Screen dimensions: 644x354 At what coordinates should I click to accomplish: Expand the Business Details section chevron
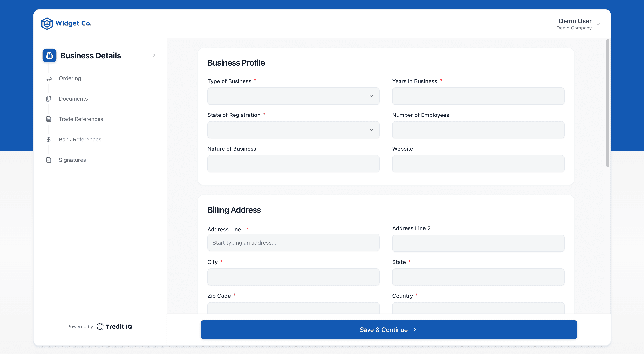pos(154,55)
